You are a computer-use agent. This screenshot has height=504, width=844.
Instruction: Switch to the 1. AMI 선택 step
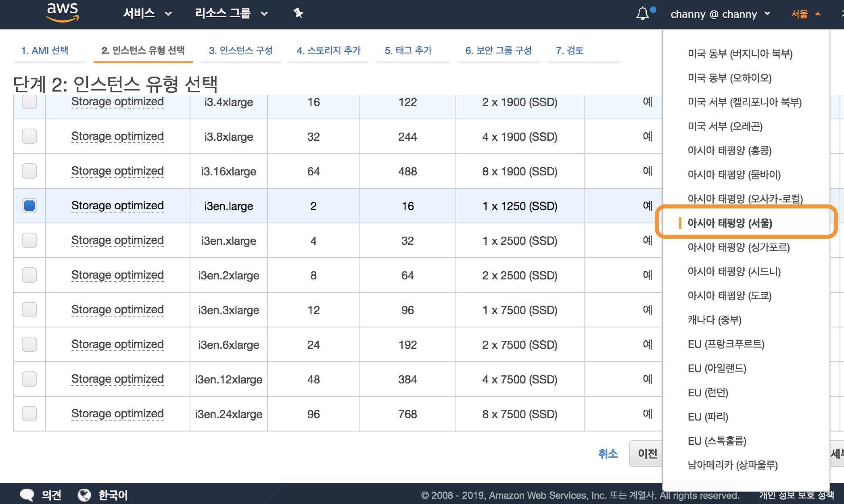click(x=45, y=50)
